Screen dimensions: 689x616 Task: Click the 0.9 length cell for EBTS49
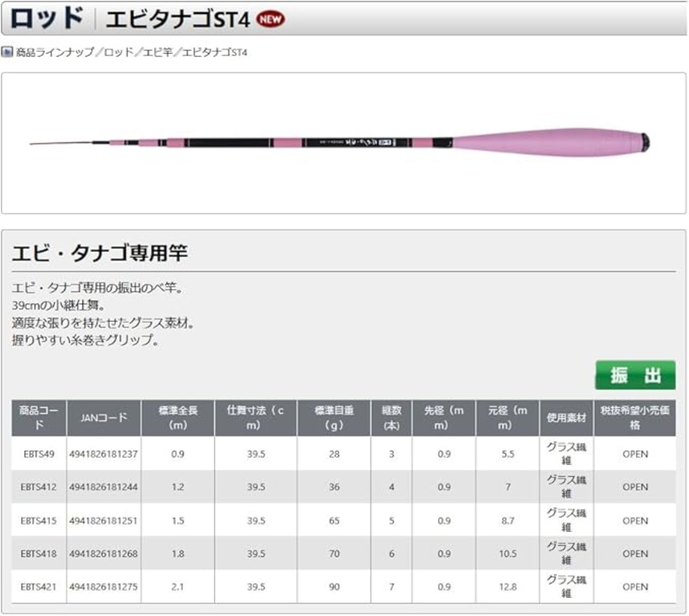pos(178,454)
